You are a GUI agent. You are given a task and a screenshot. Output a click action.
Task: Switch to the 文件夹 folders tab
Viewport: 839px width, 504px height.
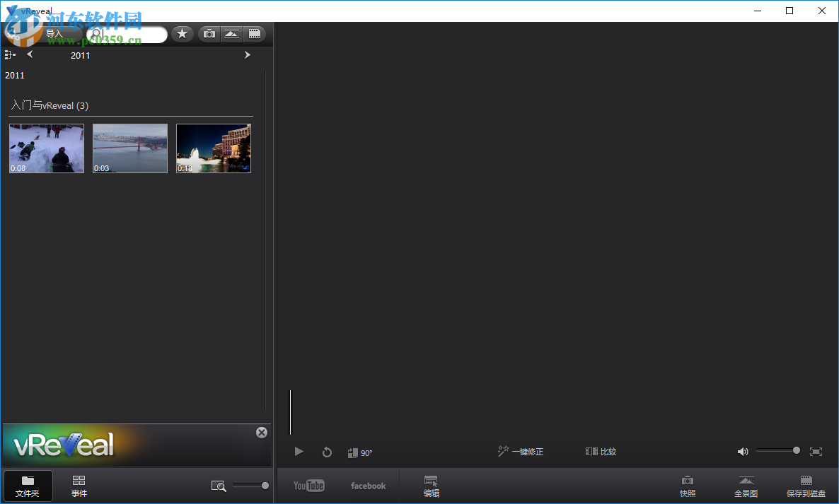28,486
